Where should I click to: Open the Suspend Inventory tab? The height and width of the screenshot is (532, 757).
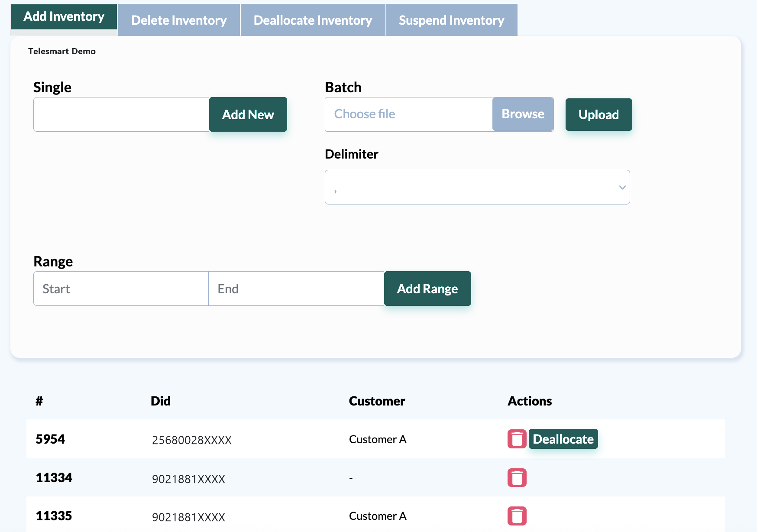(x=452, y=20)
